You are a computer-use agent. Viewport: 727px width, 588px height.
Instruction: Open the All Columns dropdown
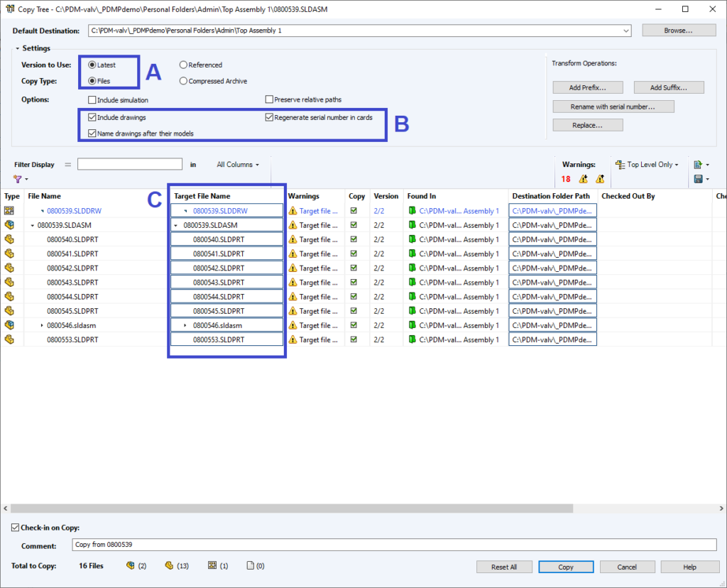click(238, 165)
